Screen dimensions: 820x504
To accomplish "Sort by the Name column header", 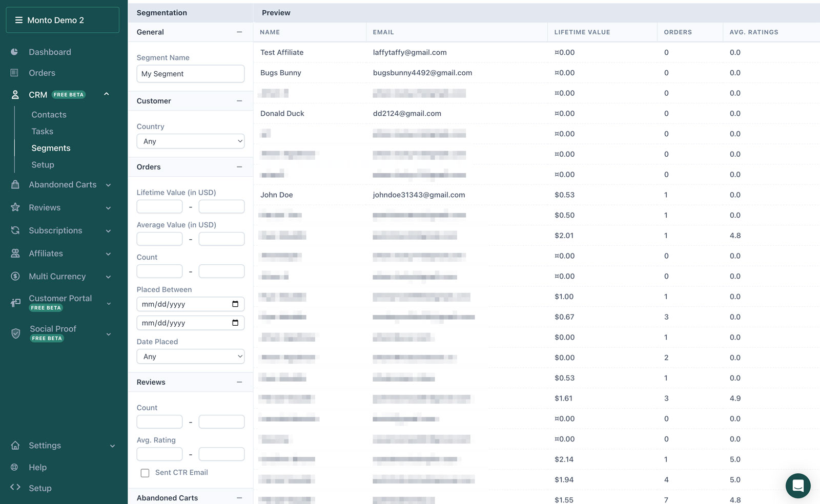I will tap(270, 32).
